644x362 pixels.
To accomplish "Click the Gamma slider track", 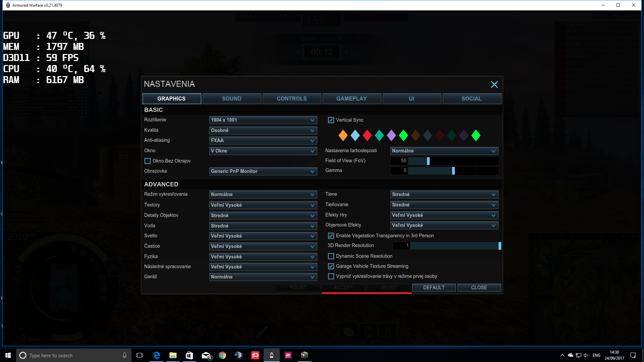I will (453, 171).
